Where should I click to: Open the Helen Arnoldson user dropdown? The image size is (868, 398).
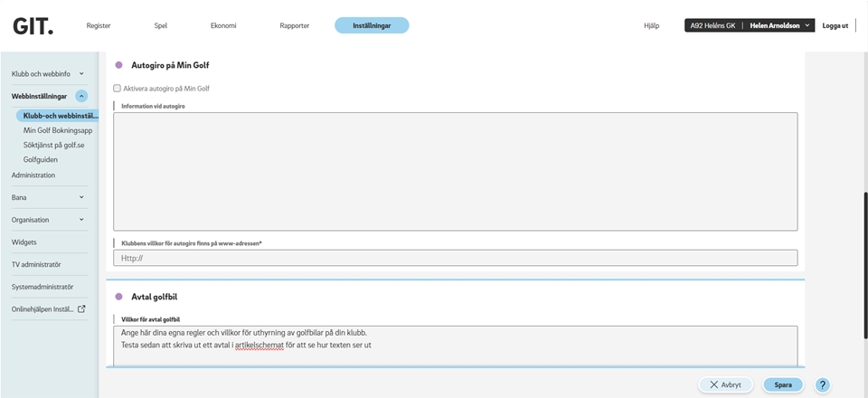pyautogui.click(x=780, y=26)
